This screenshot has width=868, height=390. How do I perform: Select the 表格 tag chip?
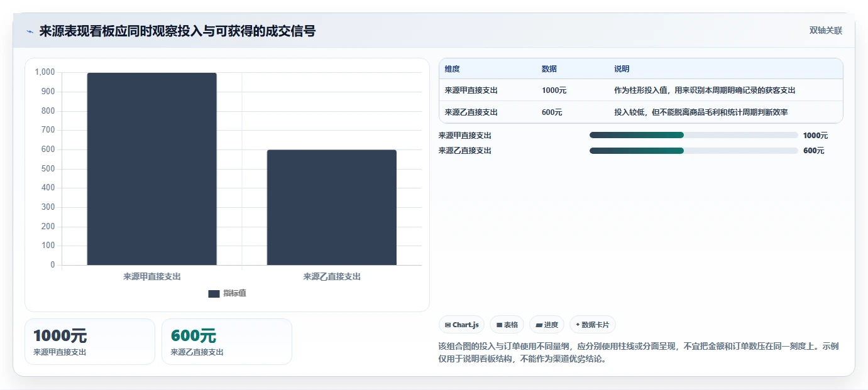507,325
